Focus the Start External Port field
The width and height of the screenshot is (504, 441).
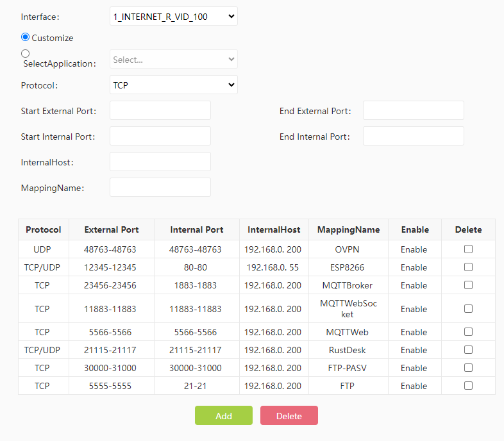(160, 111)
